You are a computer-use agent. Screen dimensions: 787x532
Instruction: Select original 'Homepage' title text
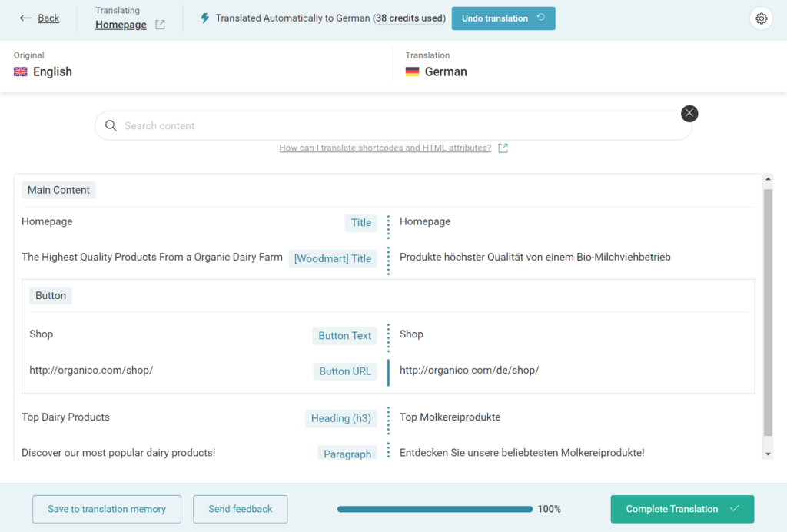47,221
